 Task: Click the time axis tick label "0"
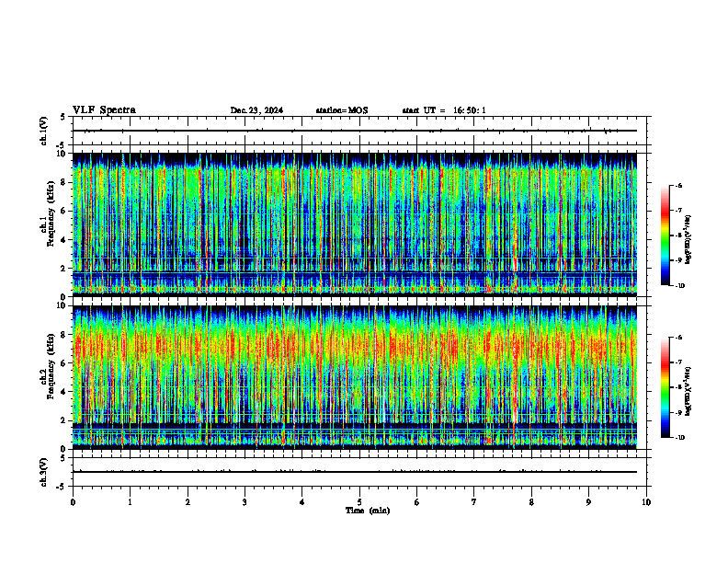point(73,502)
